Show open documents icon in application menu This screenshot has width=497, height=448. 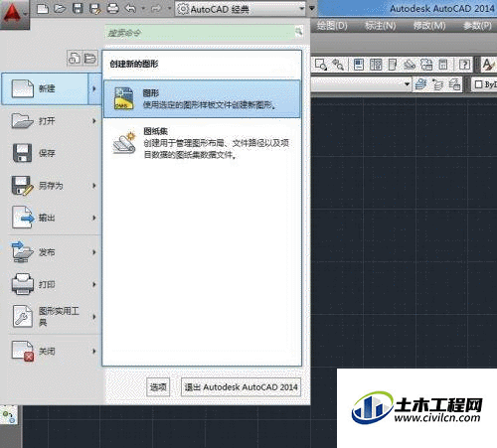point(90,59)
